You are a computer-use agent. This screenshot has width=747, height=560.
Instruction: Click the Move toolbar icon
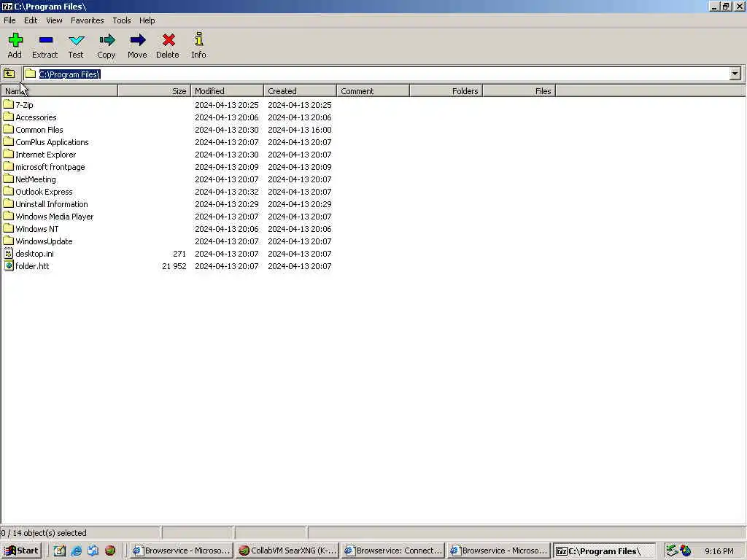click(138, 40)
